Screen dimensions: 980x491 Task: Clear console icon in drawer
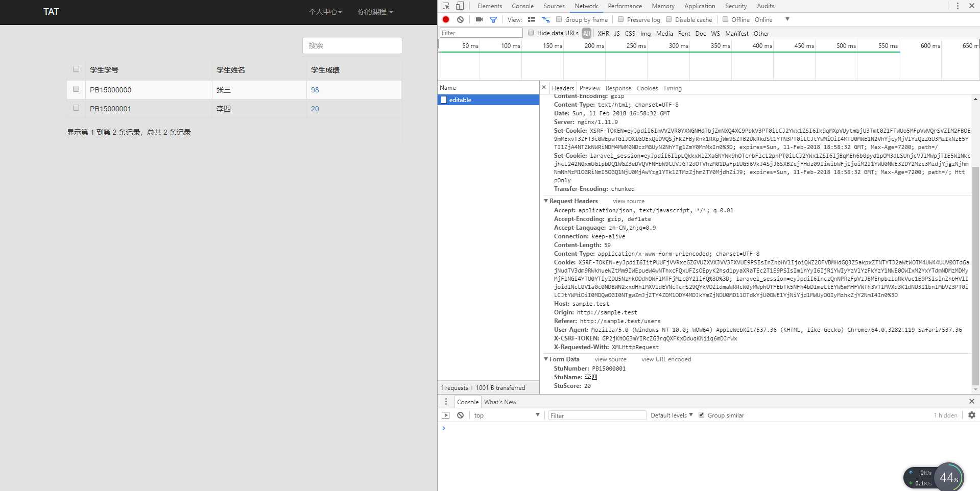point(460,415)
